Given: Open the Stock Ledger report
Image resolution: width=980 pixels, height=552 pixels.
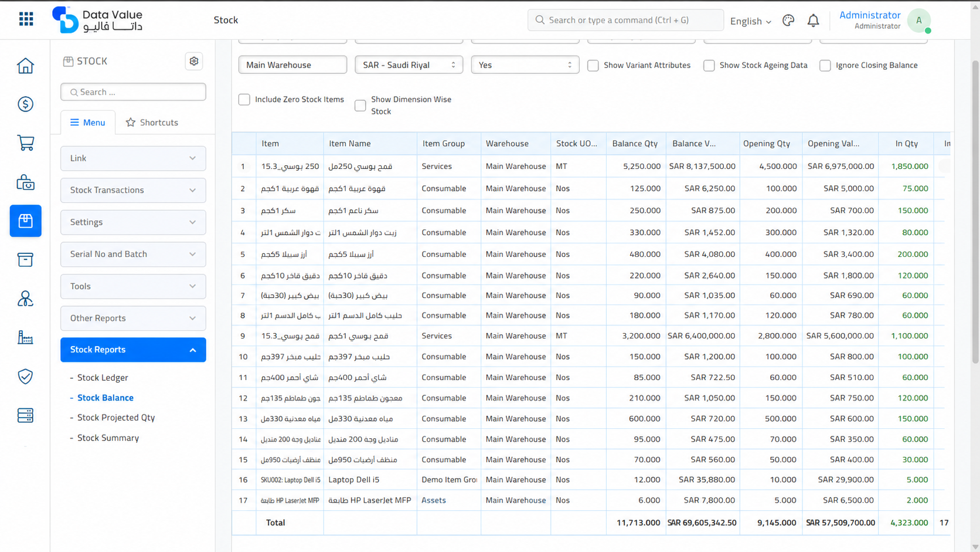Looking at the screenshot, I should [103, 378].
